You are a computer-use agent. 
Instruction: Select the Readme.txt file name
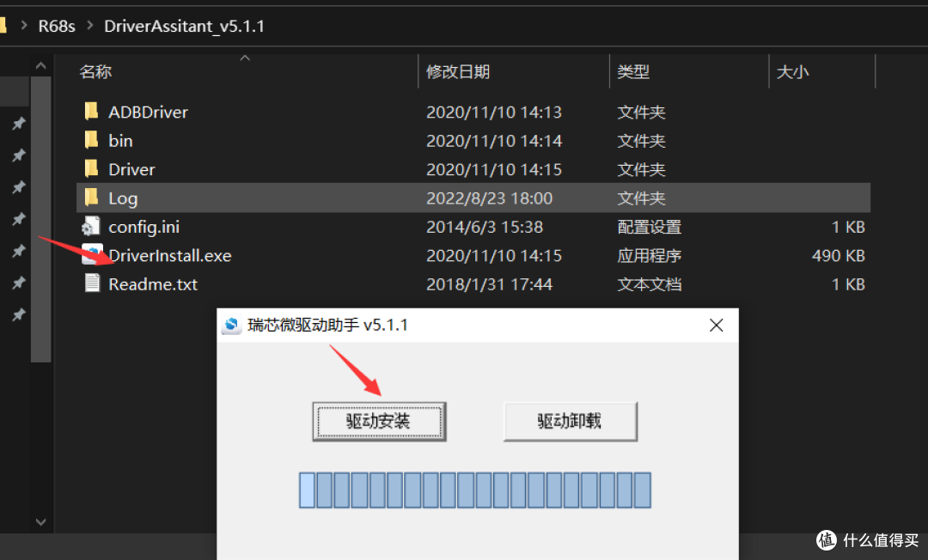click(153, 283)
